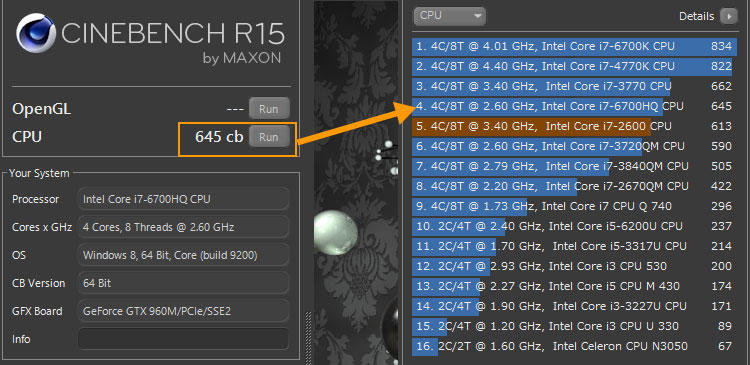The image size is (750, 365).
Task: Click the OpenGL label
Action: (x=42, y=110)
